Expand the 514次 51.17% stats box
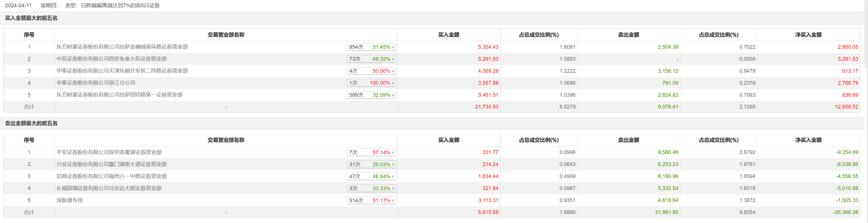The width and height of the screenshot is (868, 223). pos(371,200)
